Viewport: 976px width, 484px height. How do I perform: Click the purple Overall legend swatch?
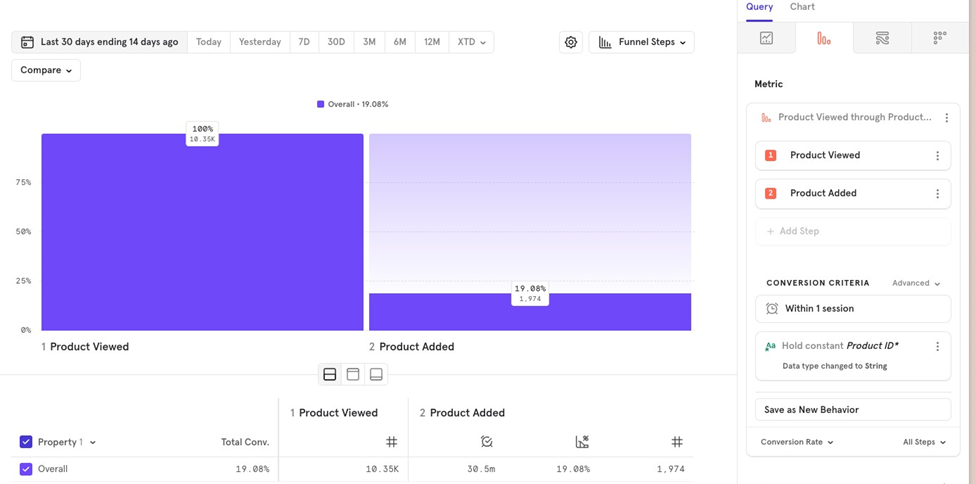coord(320,104)
